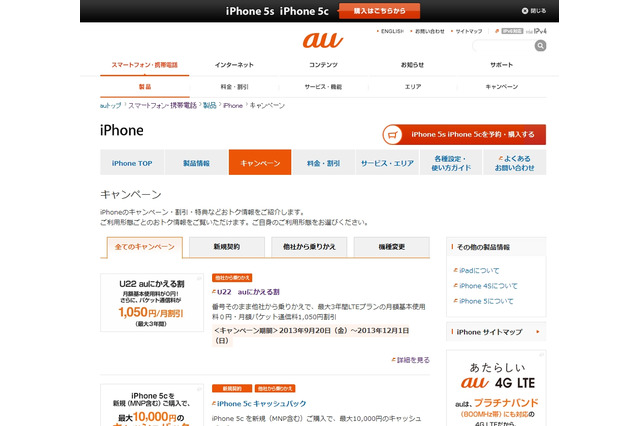Viewport: 640px width, 426px height.
Task: Open the U22 auにかえる割 title link
Action: pos(248,292)
